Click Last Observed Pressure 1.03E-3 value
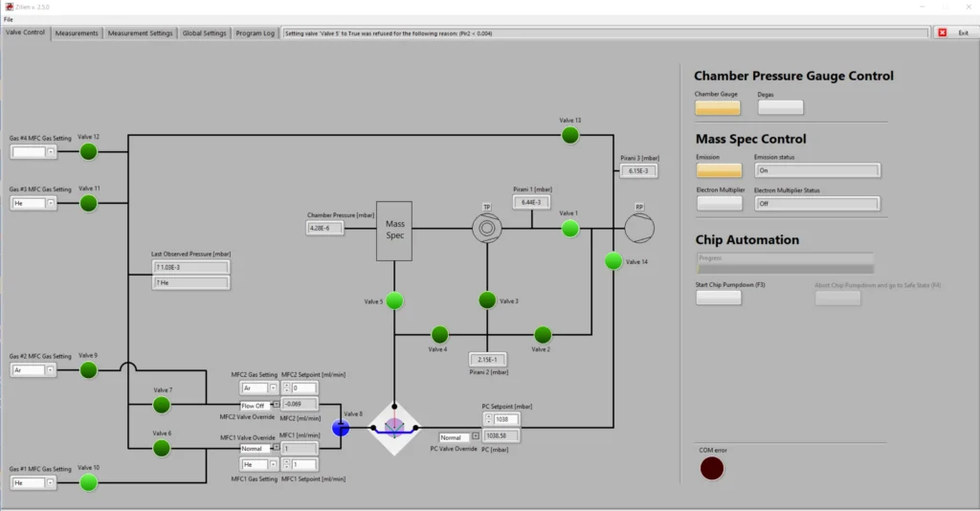This screenshot has width=980, height=511. pos(190,267)
